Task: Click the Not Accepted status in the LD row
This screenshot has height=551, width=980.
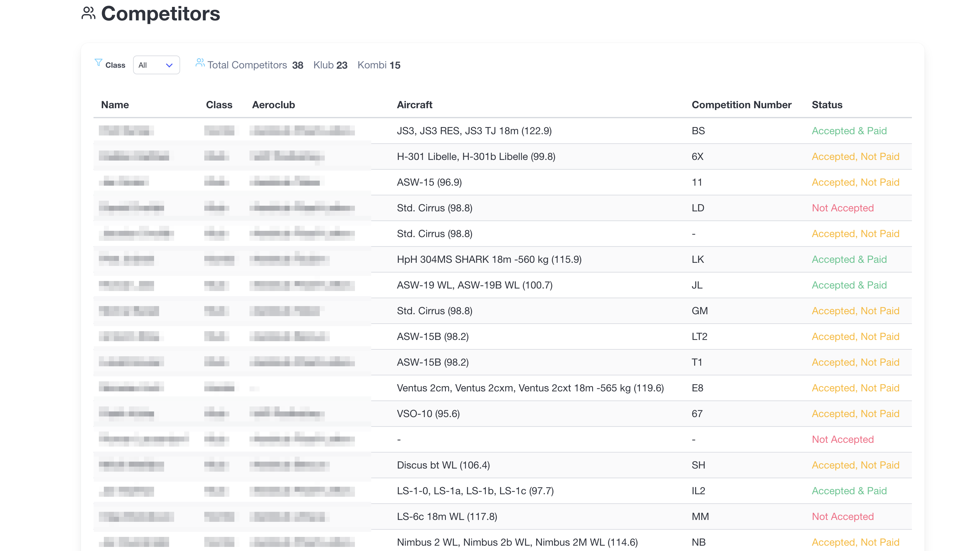Action: point(842,208)
